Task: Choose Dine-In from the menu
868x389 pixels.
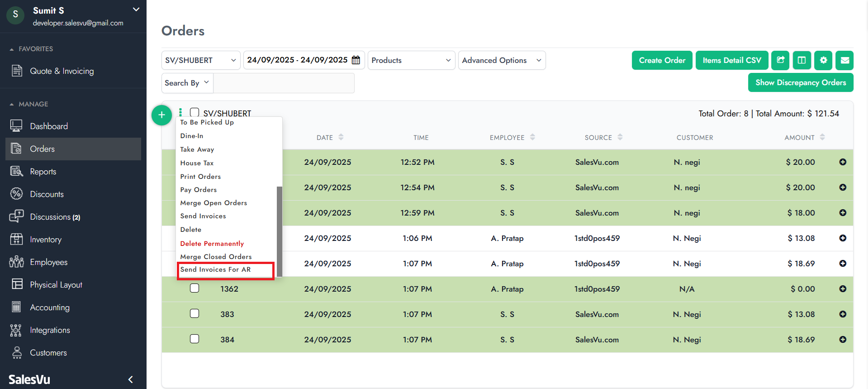Action: (x=192, y=136)
